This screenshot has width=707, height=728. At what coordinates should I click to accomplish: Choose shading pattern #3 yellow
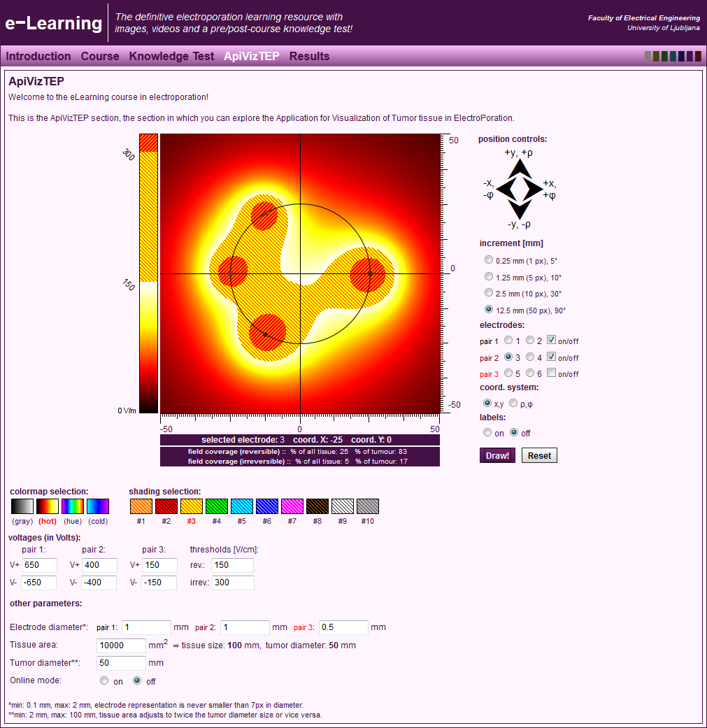(191, 506)
